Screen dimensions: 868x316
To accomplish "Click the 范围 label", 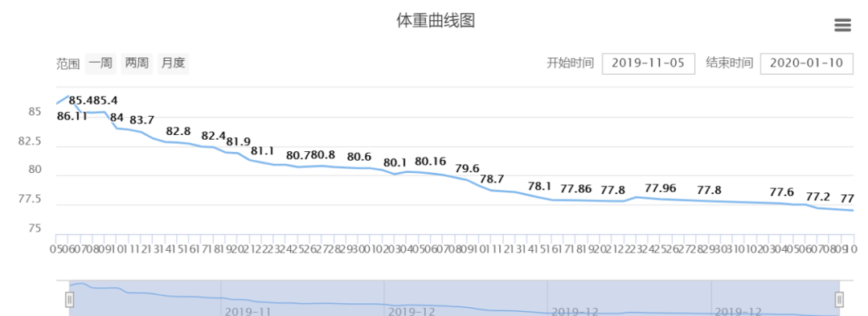I will [x=68, y=64].
